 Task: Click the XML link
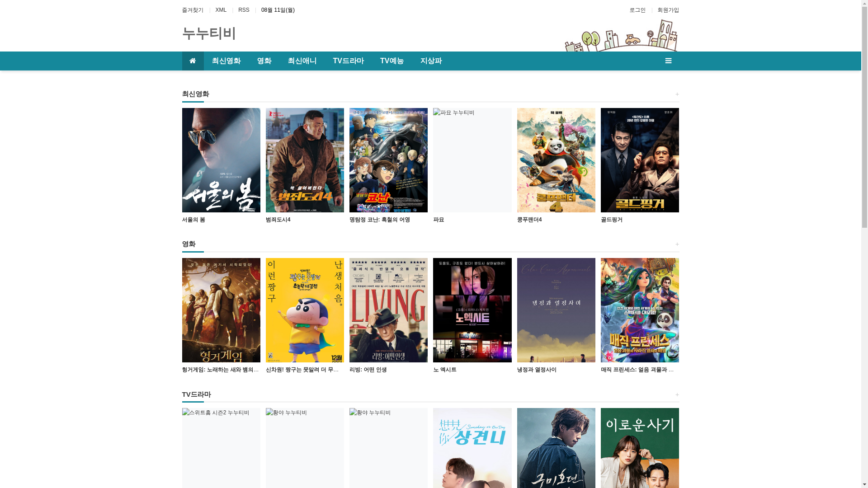point(221,10)
